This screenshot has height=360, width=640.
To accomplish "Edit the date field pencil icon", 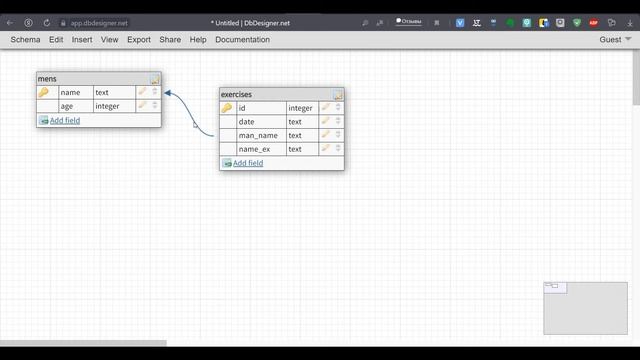I will pyautogui.click(x=325, y=121).
